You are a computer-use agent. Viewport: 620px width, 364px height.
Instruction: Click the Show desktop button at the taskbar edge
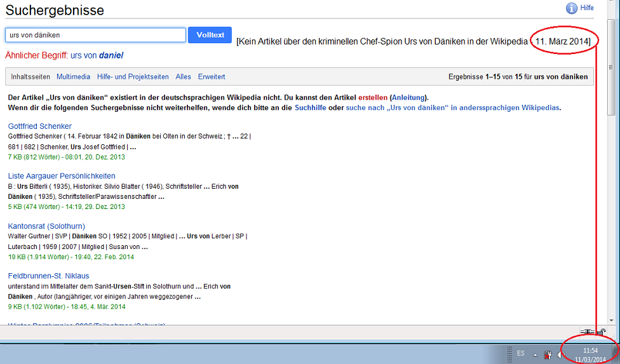pos(617,354)
